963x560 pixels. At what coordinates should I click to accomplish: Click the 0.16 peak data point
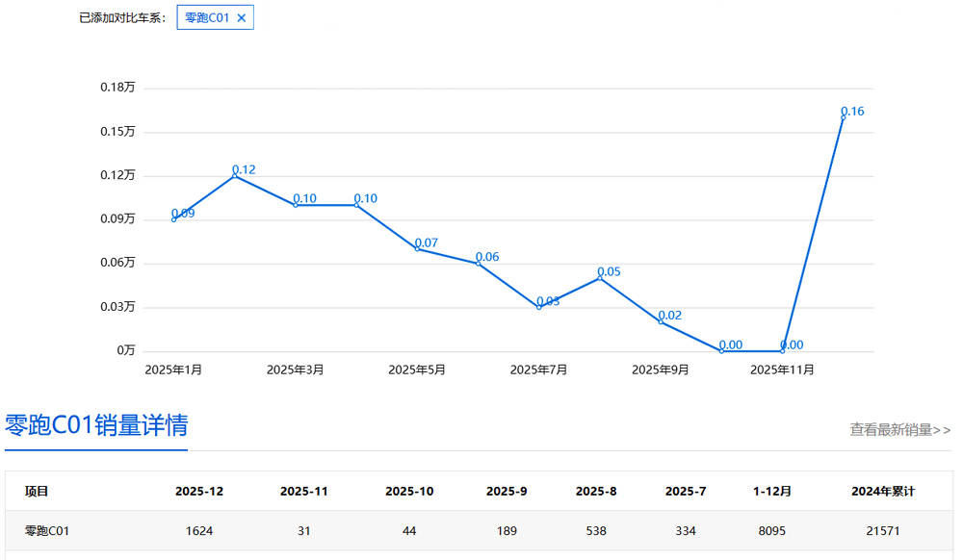(843, 117)
